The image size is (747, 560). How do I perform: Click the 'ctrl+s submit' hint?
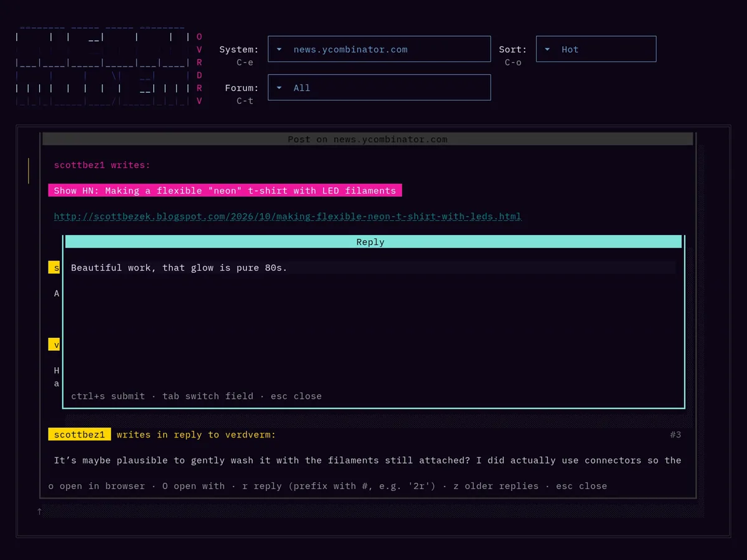point(108,396)
